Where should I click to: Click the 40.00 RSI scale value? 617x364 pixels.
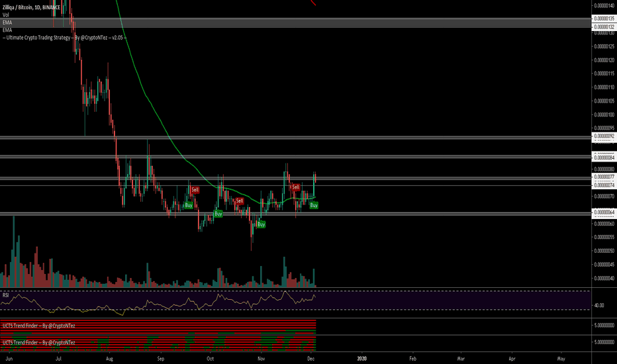(600, 305)
